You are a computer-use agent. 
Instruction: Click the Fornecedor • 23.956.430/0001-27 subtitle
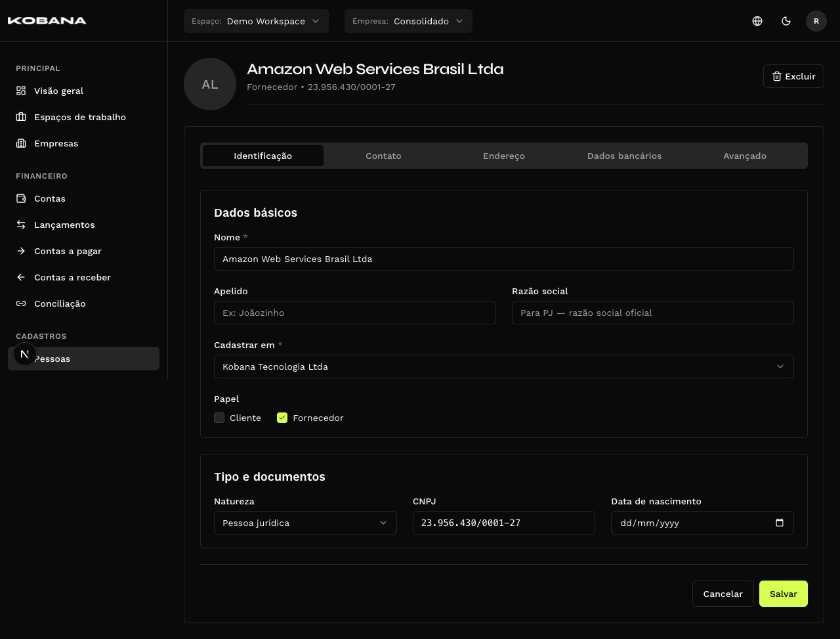321,87
